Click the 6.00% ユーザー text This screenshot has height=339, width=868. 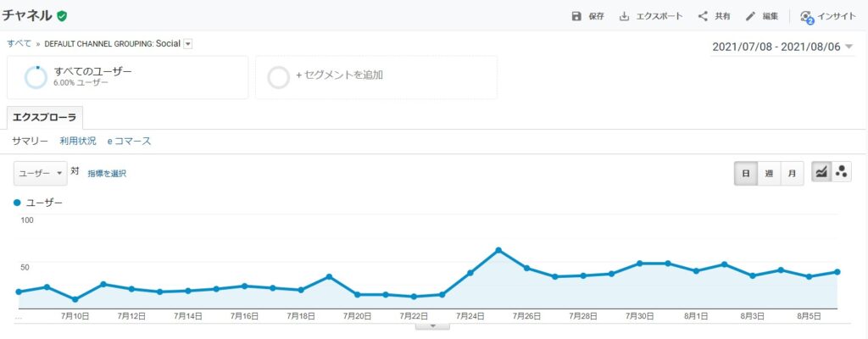(x=81, y=83)
